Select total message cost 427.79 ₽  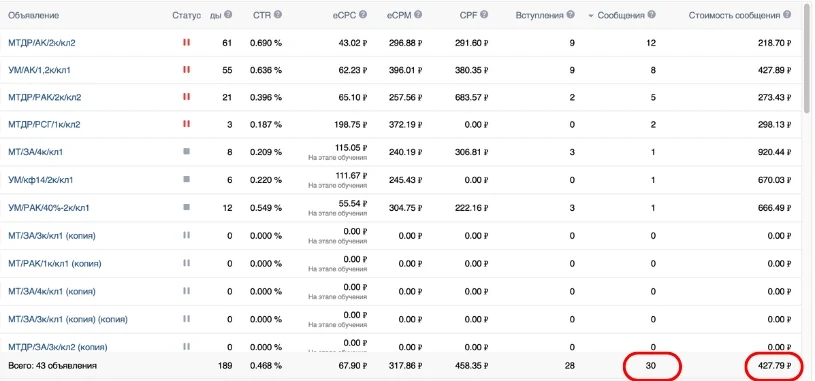click(774, 366)
